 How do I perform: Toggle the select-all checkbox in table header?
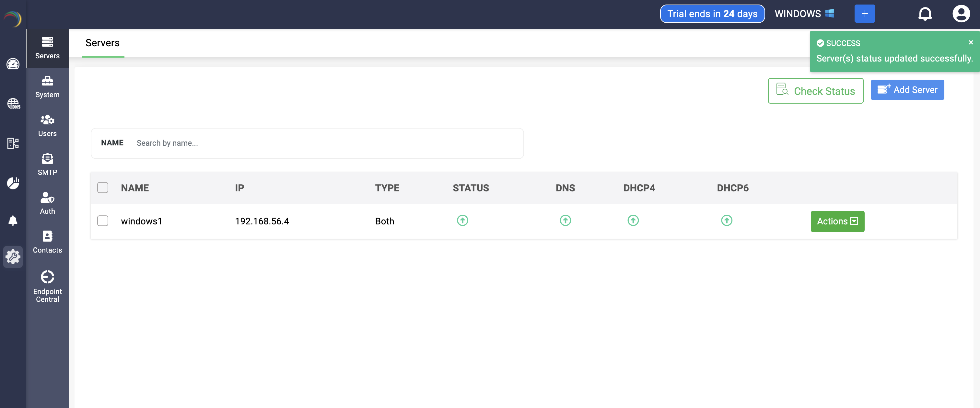pyautogui.click(x=103, y=188)
